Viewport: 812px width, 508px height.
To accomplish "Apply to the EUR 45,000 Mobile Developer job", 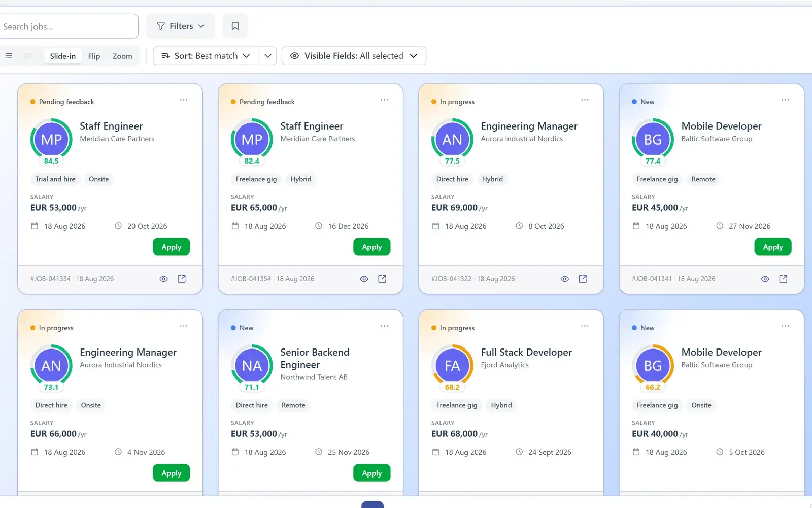I will [773, 247].
